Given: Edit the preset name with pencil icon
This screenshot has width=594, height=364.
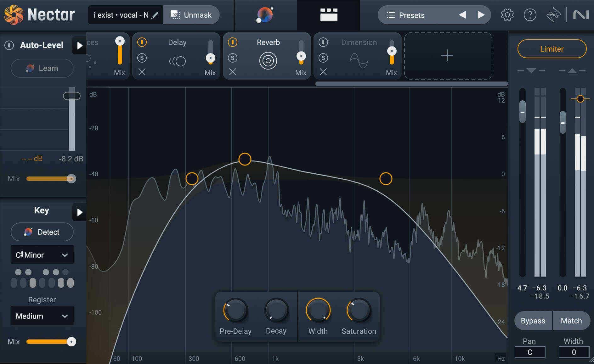Looking at the screenshot, I should point(155,15).
